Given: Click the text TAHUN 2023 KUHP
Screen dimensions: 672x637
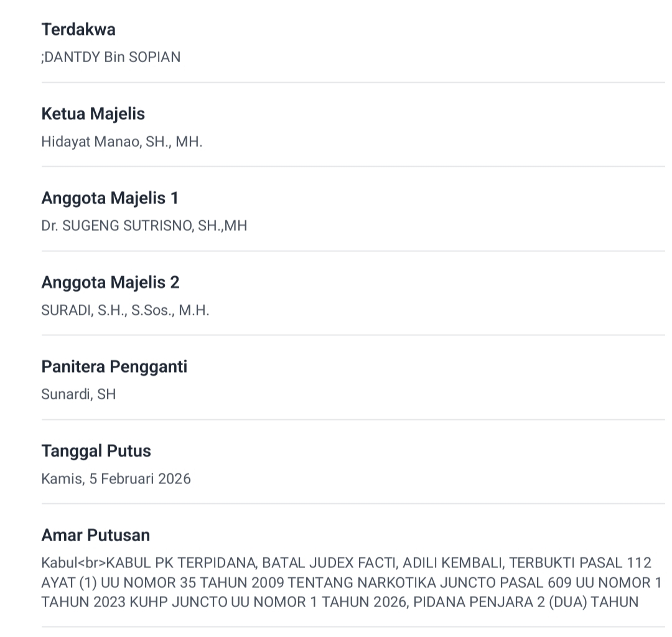Looking at the screenshot, I should [x=100, y=602].
